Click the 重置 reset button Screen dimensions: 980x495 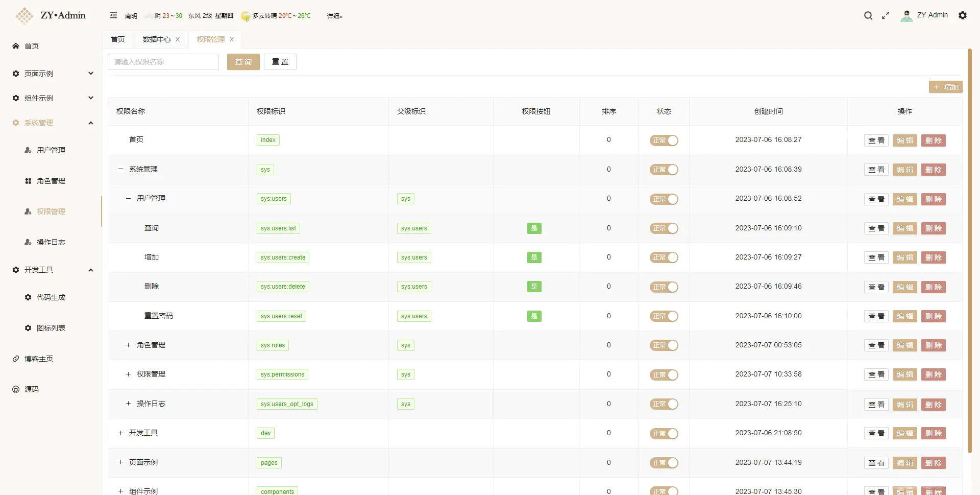(x=280, y=62)
